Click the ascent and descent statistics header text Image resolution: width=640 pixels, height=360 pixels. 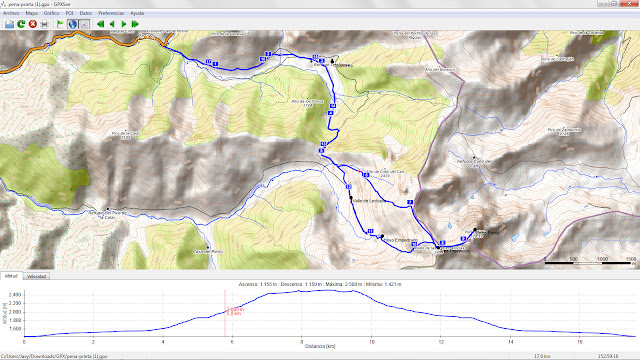320,284
